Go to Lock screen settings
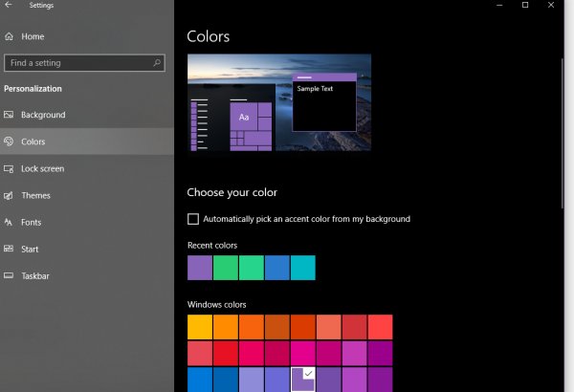This screenshot has width=574, height=392. point(87,168)
